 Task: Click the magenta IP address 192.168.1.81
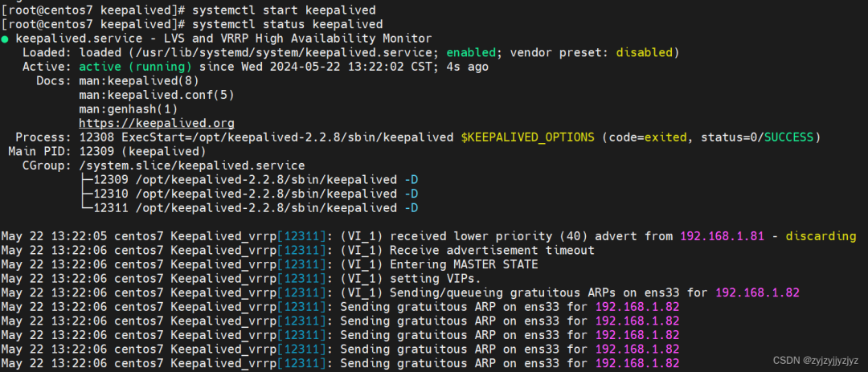(723, 236)
